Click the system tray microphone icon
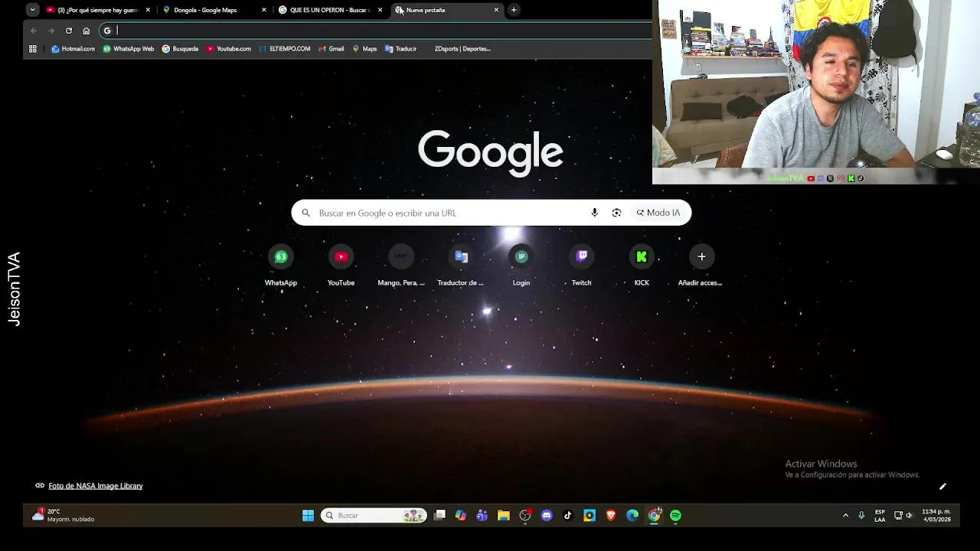 (861, 515)
